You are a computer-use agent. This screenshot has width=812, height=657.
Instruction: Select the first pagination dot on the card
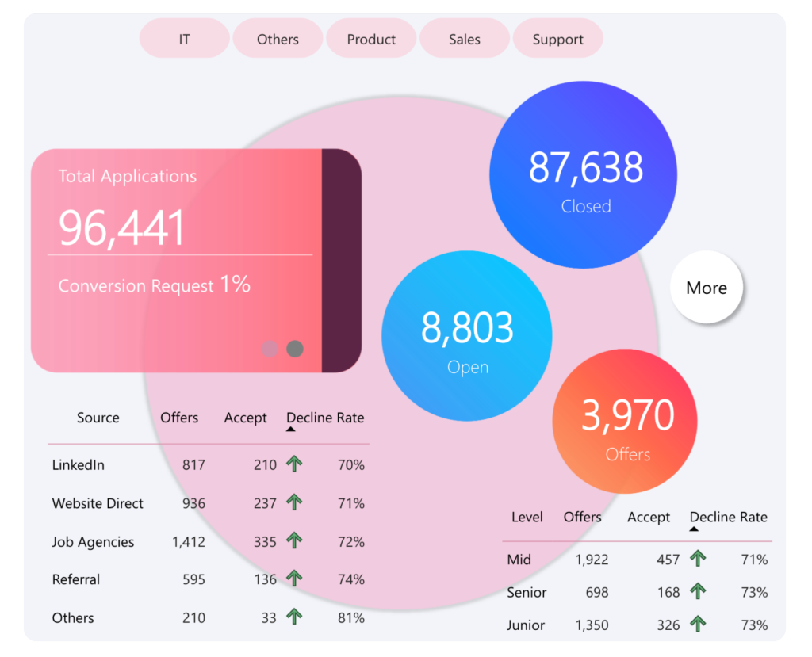click(270, 349)
